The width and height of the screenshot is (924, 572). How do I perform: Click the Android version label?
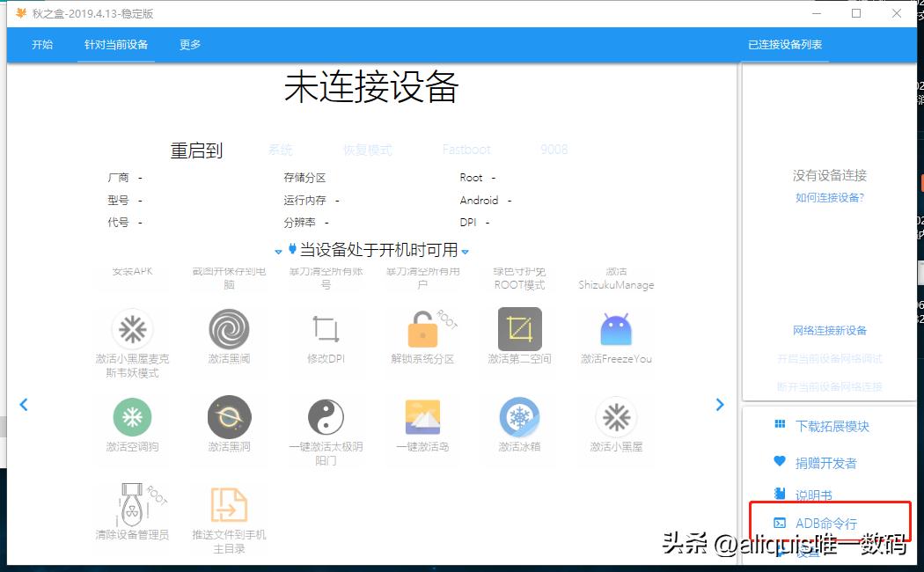click(479, 201)
